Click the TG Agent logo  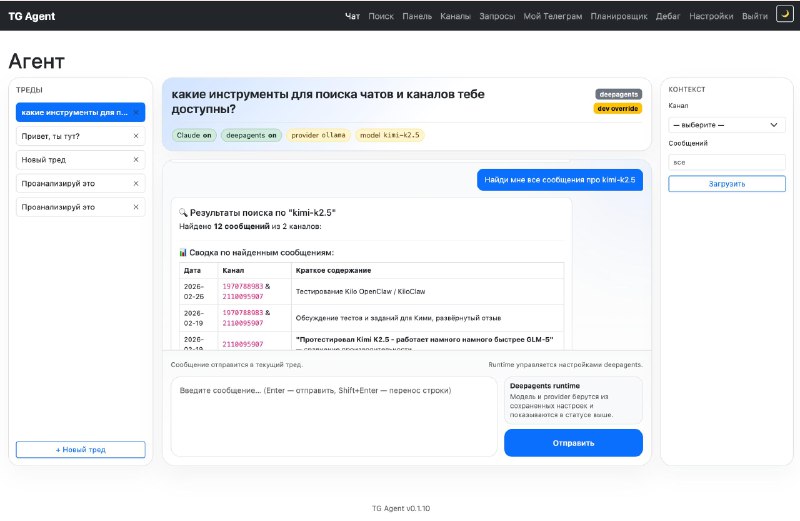[32, 16]
